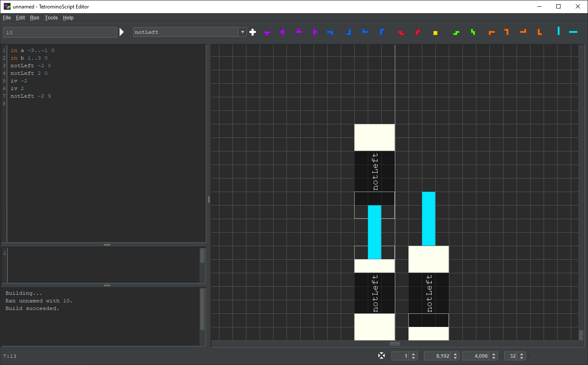The width and height of the screenshot is (588, 365).
Task: Click console message 'Building...'
Action: 24,293
